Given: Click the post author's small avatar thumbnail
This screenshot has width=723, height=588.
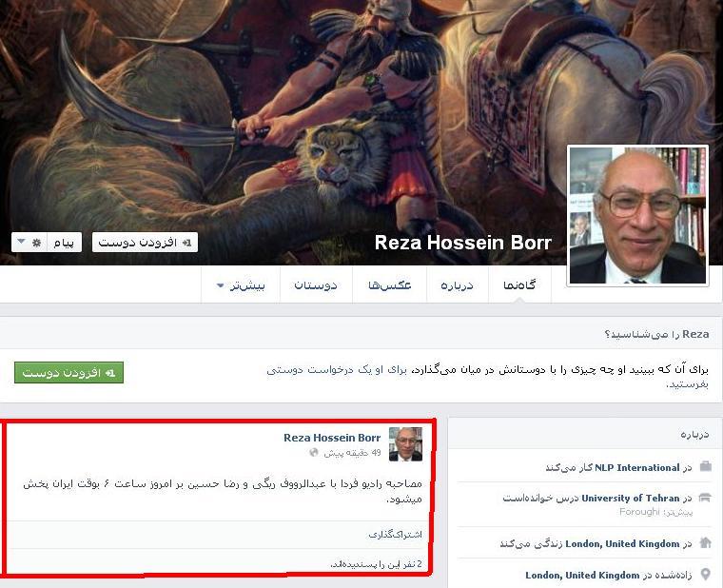Looking at the screenshot, I should tap(406, 444).
